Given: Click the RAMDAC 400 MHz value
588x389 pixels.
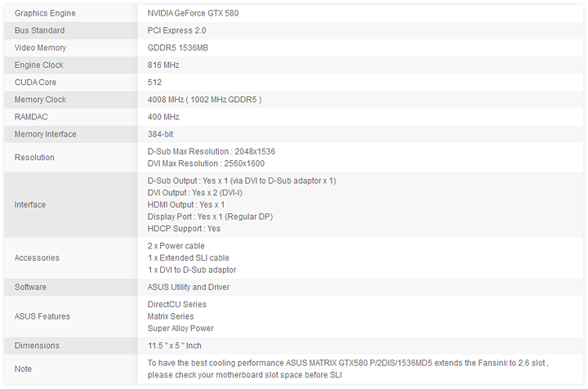Looking at the screenshot, I should coord(163,117).
